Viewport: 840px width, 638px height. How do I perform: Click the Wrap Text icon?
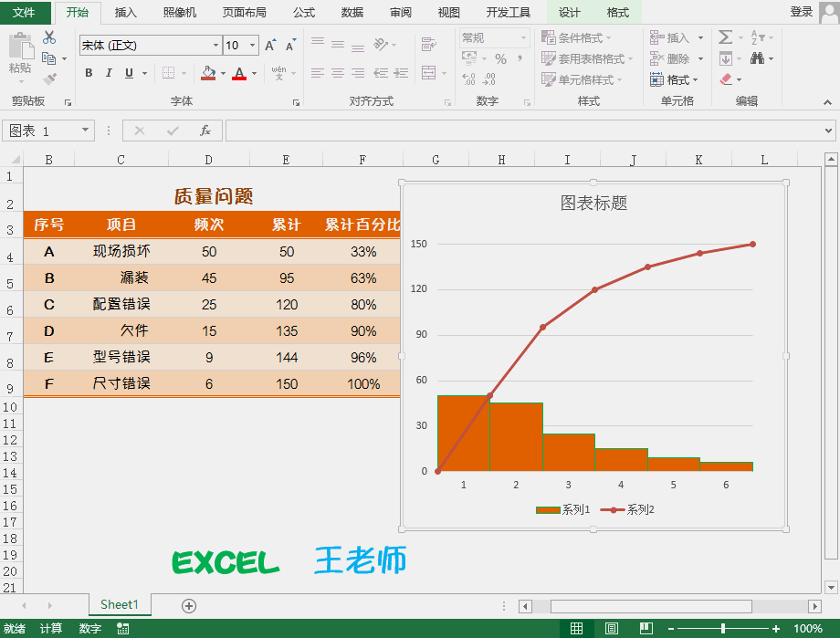point(428,45)
